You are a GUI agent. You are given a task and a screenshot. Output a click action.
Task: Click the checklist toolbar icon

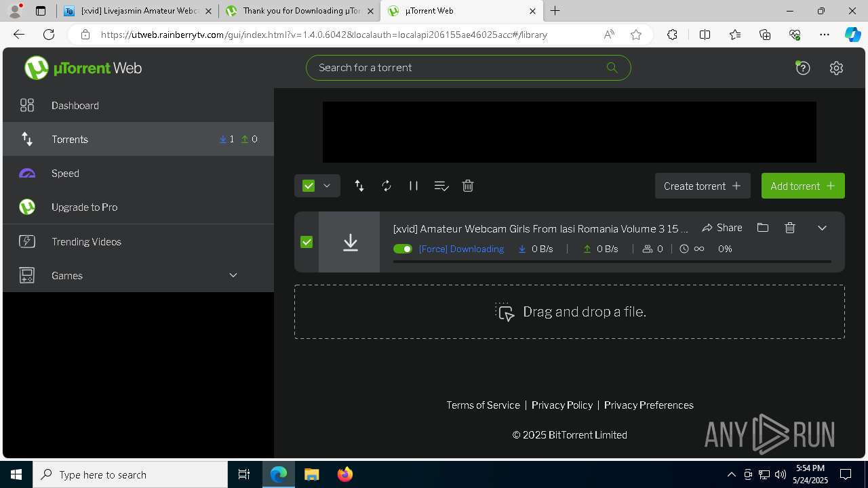click(x=441, y=186)
